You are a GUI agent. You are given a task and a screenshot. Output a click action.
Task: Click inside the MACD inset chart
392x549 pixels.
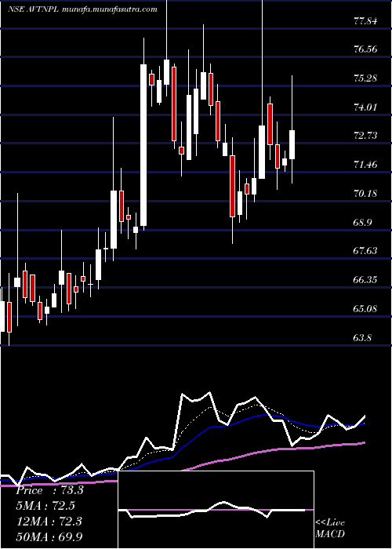tap(216, 510)
